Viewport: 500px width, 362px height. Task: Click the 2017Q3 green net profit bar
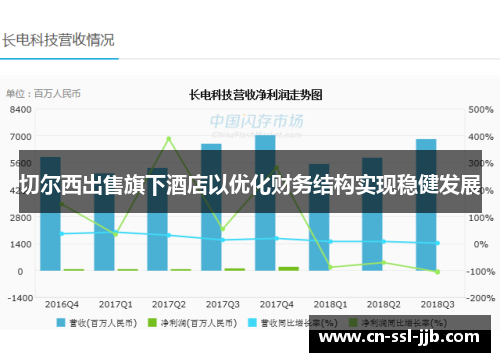click(235, 269)
